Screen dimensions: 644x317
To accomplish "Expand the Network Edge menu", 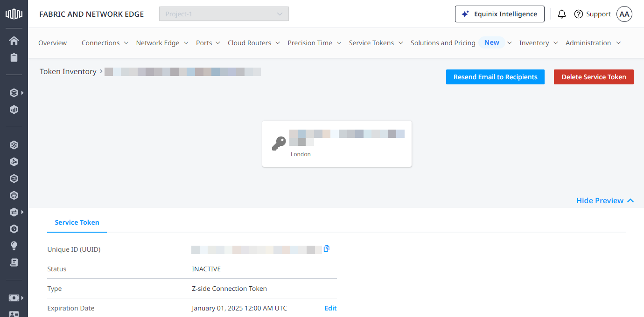I will 162,43.
